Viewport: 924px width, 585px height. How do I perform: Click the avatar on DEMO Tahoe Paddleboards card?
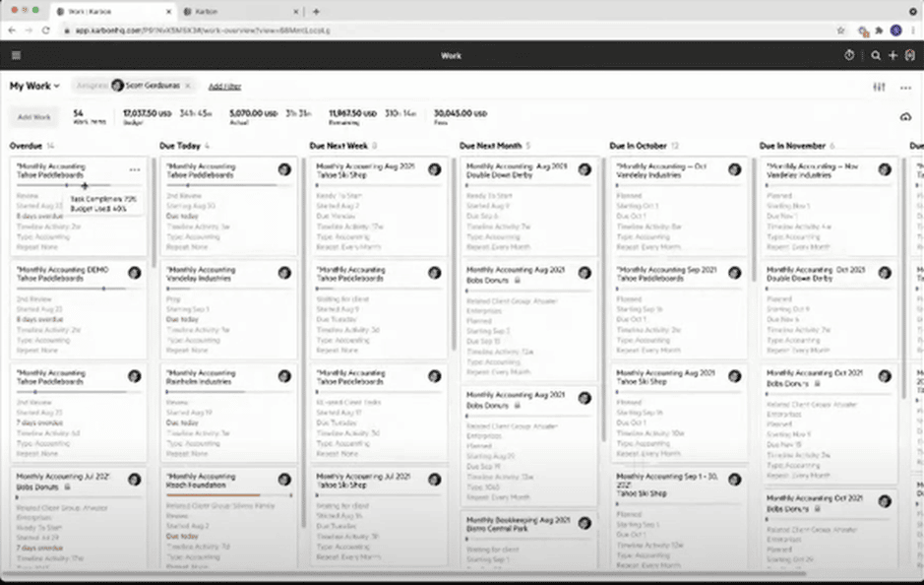[x=135, y=273]
